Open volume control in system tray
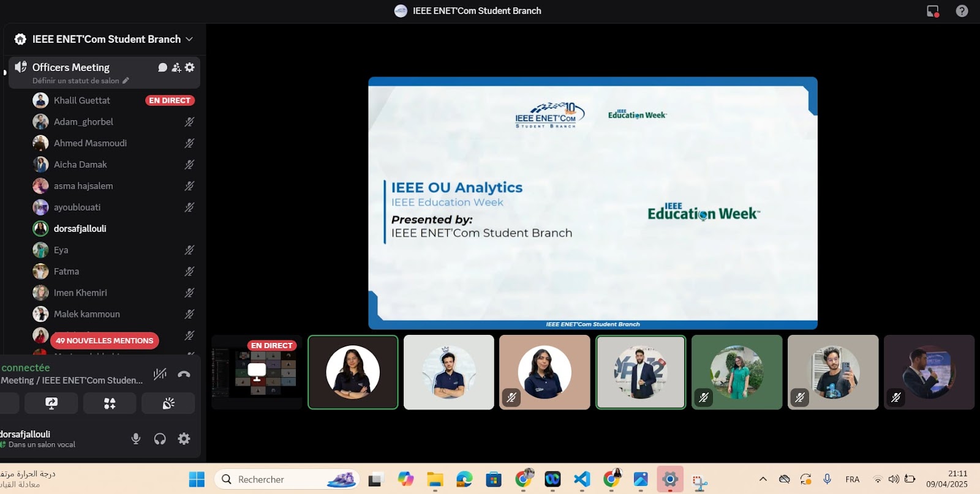The height and width of the screenshot is (494, 980). (894, 479)
